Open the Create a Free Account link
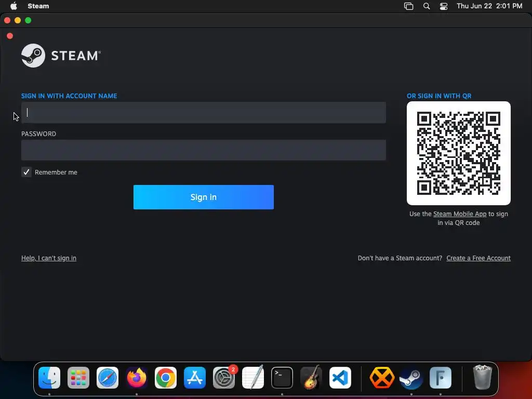The image size is (532, 399). (x=478, y=258)
